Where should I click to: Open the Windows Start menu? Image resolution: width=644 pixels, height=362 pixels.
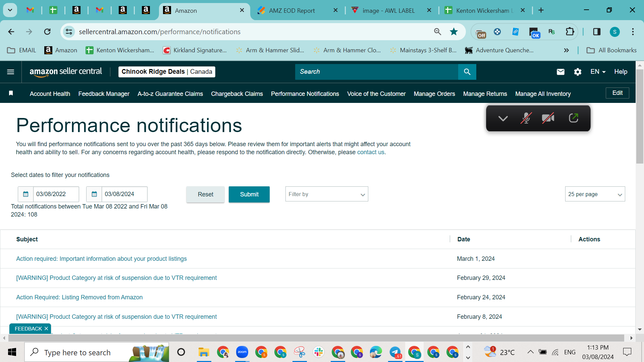pos(12,352)
